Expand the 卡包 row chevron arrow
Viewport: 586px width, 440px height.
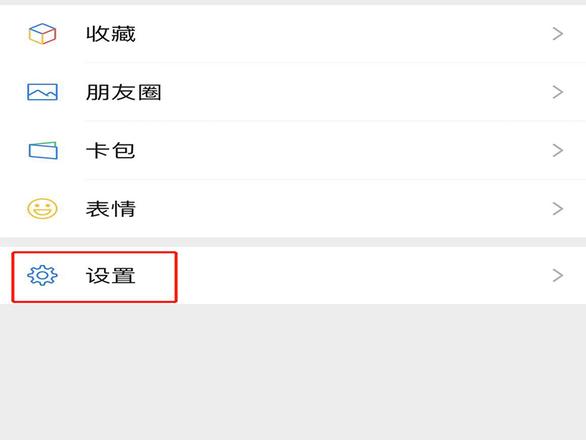558,150
